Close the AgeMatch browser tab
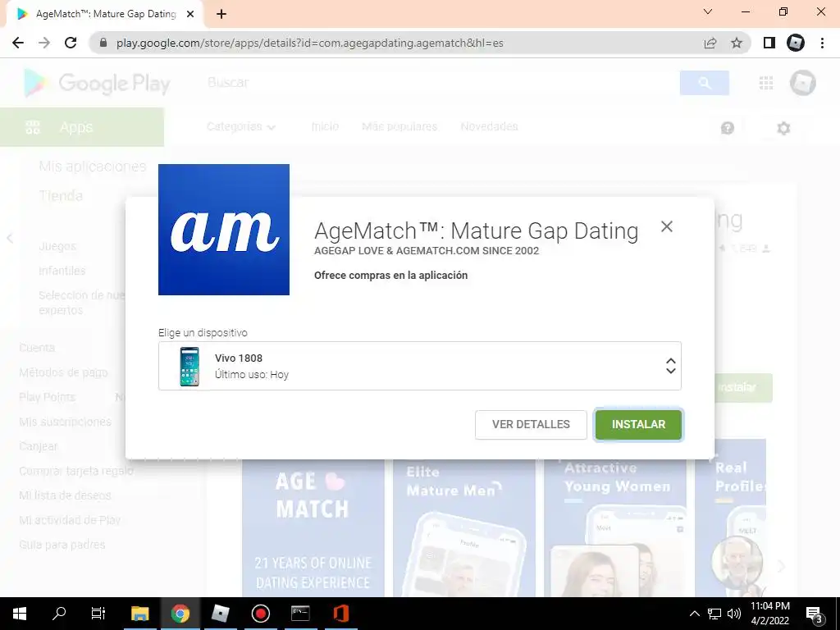The width and height of the screenshot is (840, 630). pyautogui.click(x=190, y=14)
